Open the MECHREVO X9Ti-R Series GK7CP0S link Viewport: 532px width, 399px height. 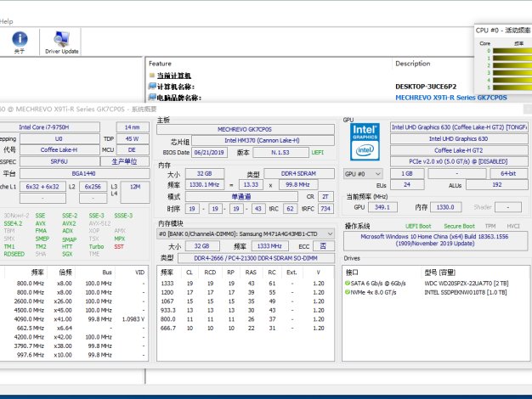[451, 98]
